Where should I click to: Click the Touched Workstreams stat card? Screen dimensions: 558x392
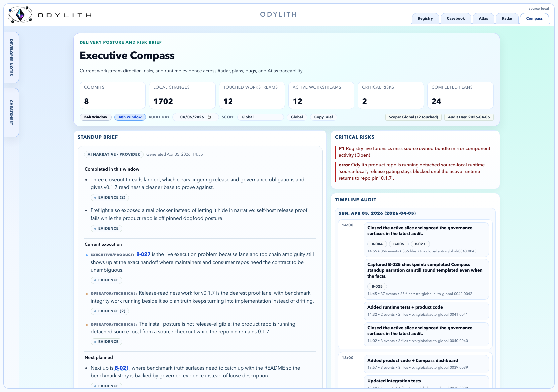(252, 95)
